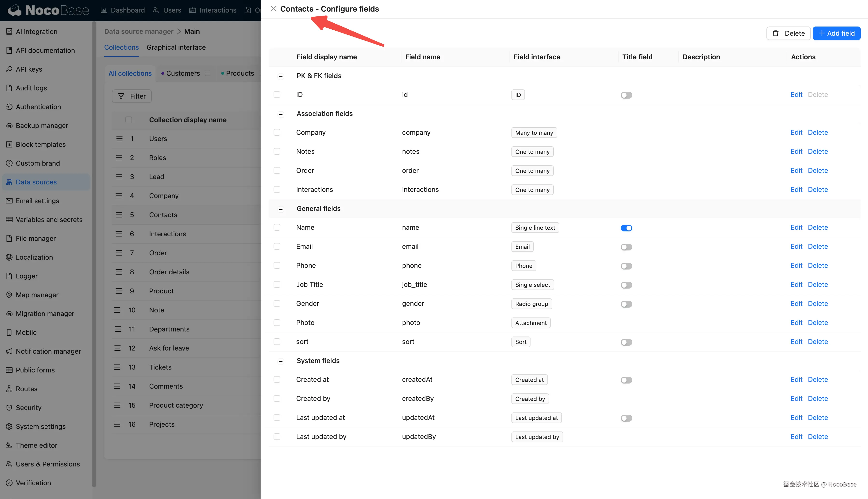868x499 pixels.
Task: Click the Single line text interface tag
Action: 535,228
